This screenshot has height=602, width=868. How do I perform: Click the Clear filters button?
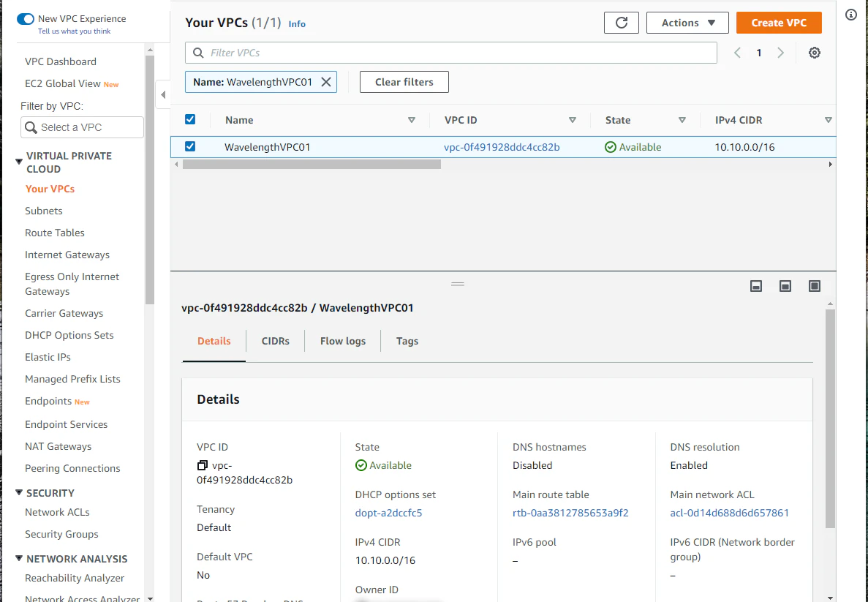(404, 82)
